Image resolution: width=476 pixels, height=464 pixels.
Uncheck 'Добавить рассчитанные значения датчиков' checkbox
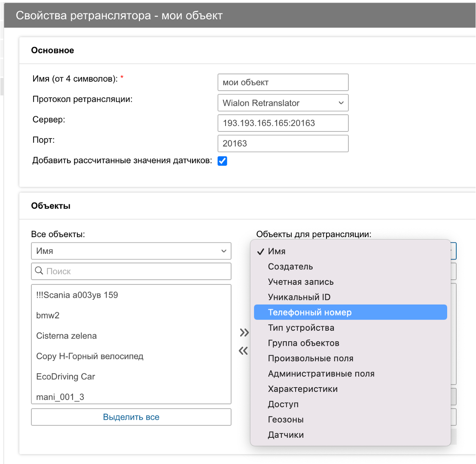point(223,161)
